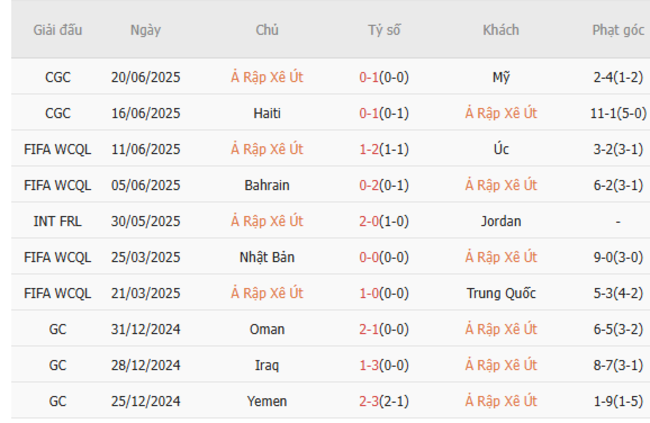Open the Yemen team link
Image resolution: width=650 pixels, height=423 pixels.
coord(267,401)
